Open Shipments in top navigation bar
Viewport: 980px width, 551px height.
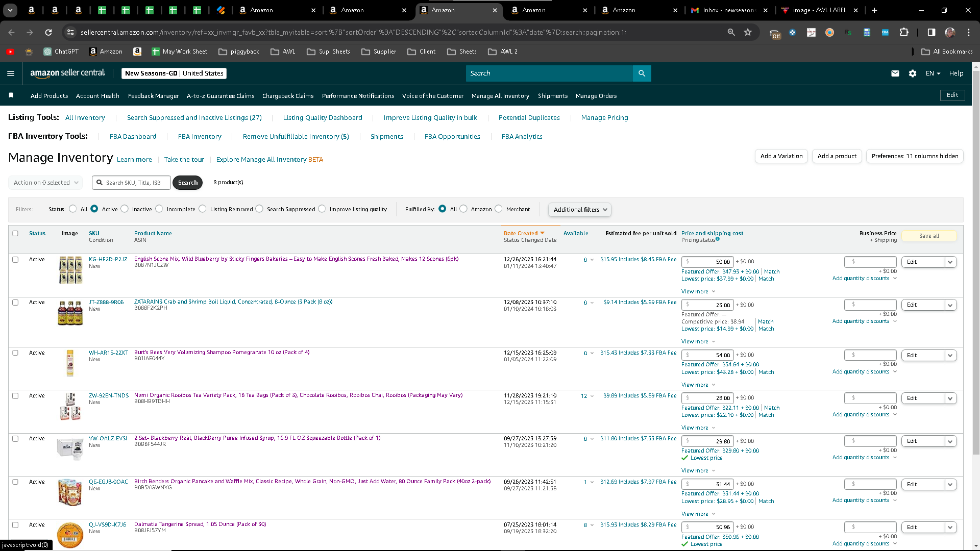553,96
